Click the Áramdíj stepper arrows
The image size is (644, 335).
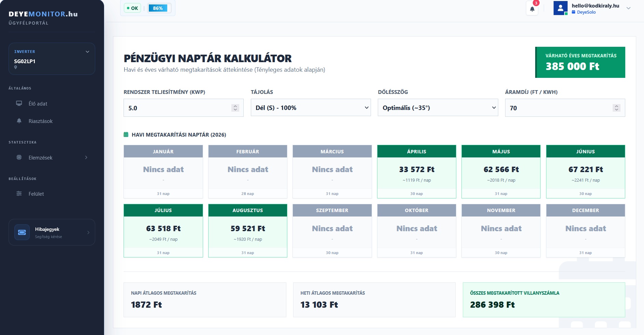pyautogui.click(x=616, y=108)
